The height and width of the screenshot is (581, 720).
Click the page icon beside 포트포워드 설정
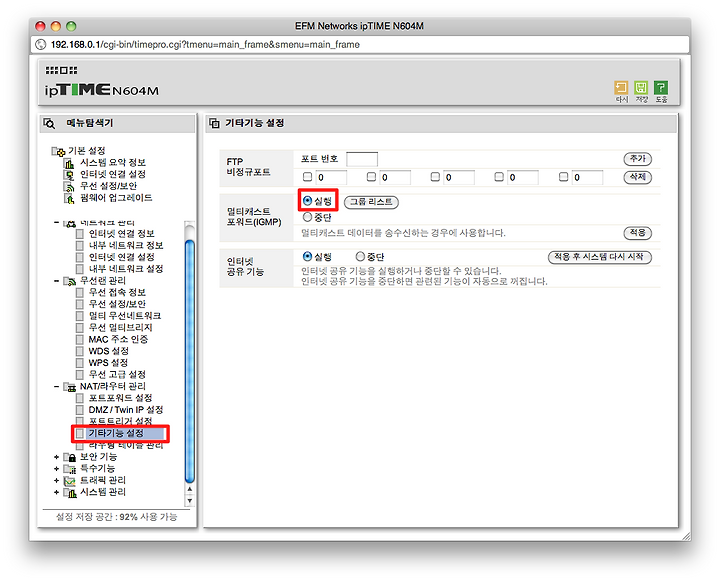tap(79, 398)
